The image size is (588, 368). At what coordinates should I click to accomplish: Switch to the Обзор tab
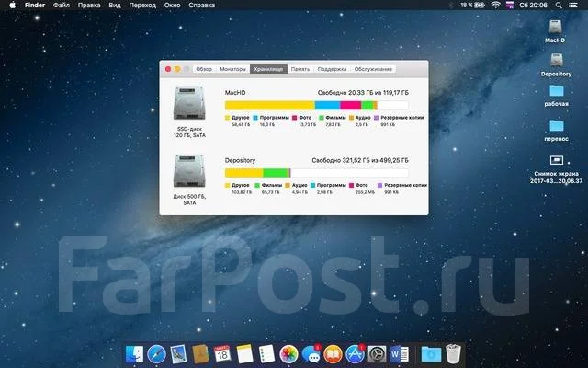pyautogui.click(x=204, y=69)
